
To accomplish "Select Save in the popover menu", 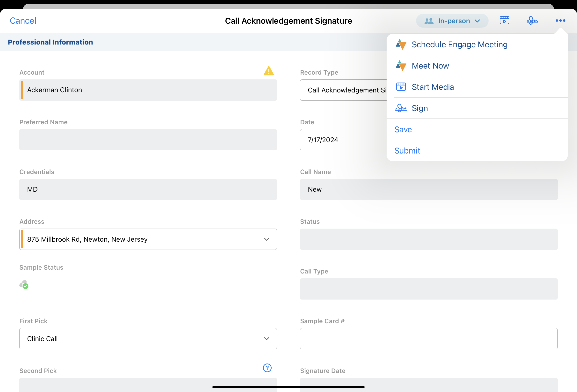I will point(403,130).
